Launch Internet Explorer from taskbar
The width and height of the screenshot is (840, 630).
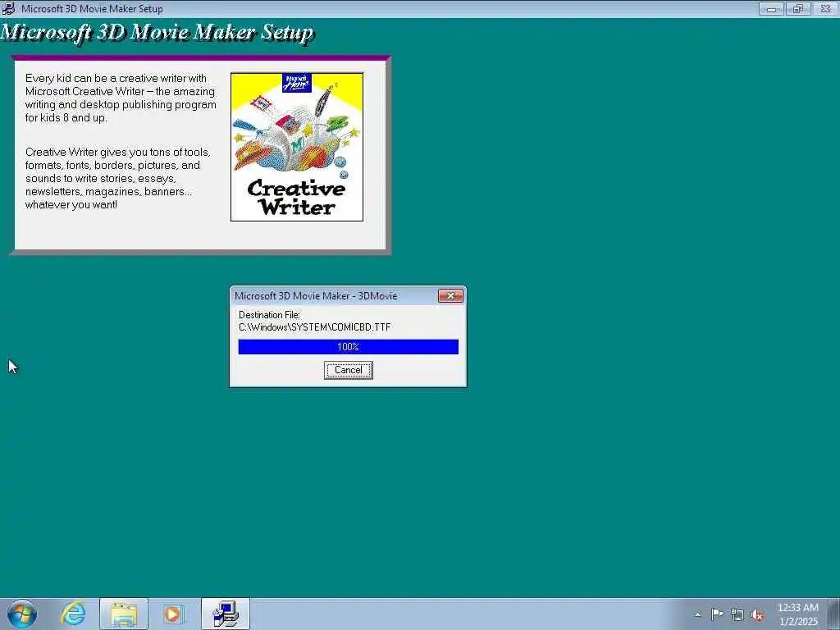(73, 614)
